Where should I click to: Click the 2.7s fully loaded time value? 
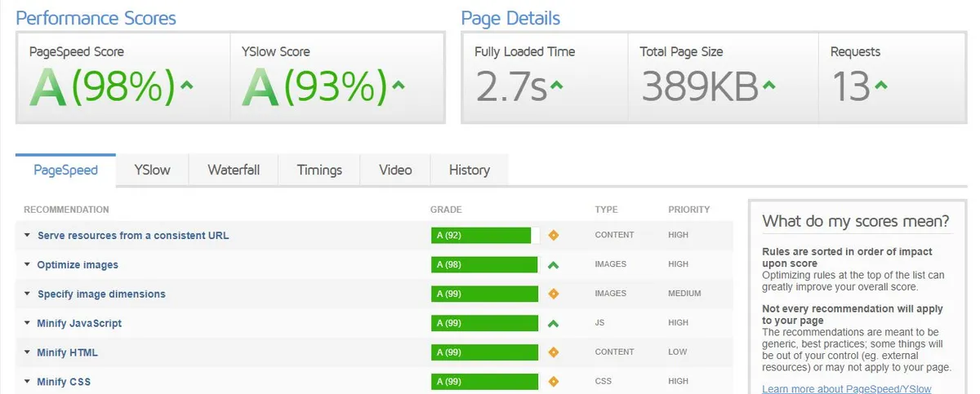pos(510,86)
